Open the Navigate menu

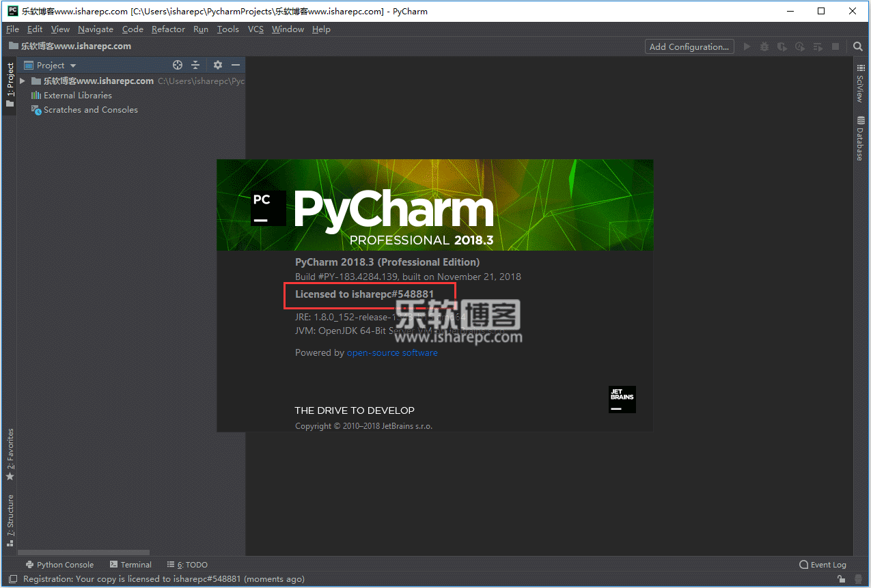click(96, 29)
